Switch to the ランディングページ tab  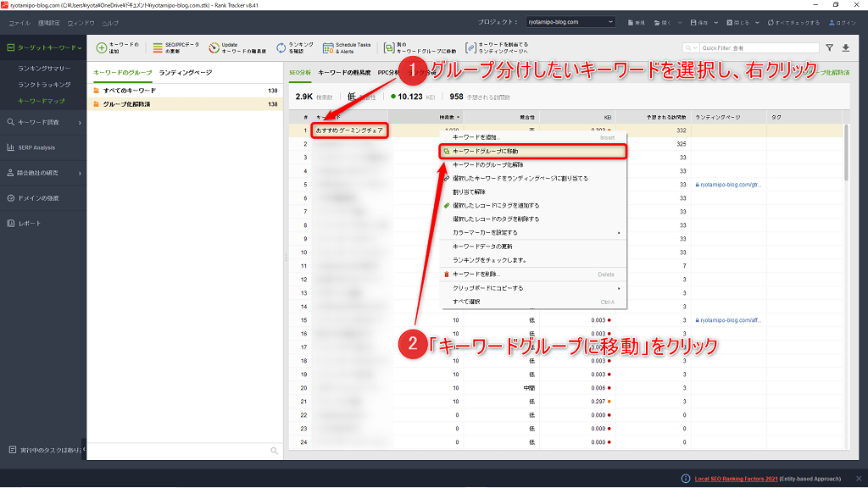click(185, 73)
